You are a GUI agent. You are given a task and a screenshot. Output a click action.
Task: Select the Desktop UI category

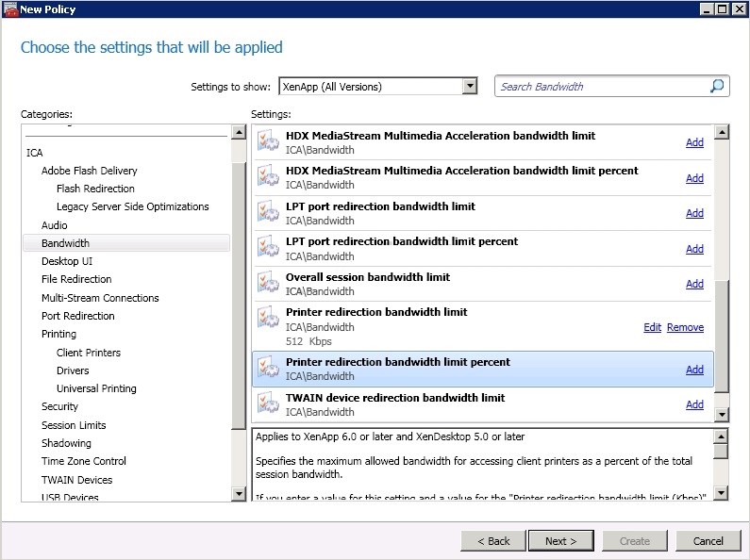pos(67,261)
